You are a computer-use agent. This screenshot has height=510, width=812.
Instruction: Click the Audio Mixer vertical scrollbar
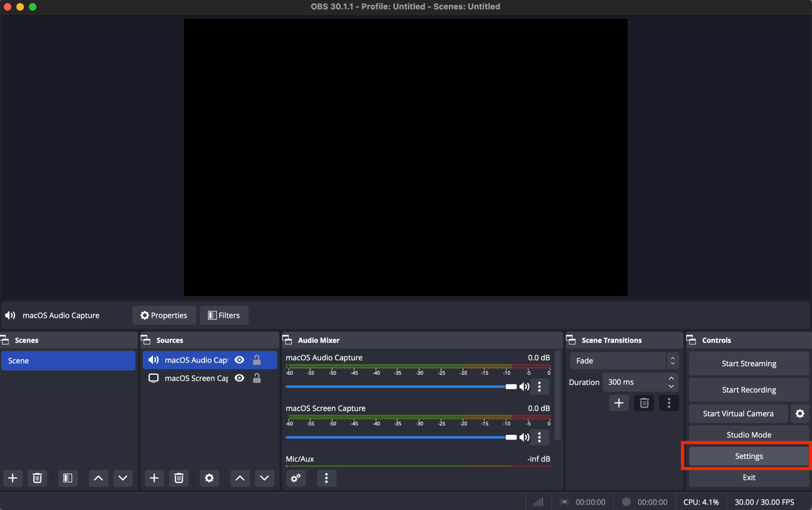(558, 395)
